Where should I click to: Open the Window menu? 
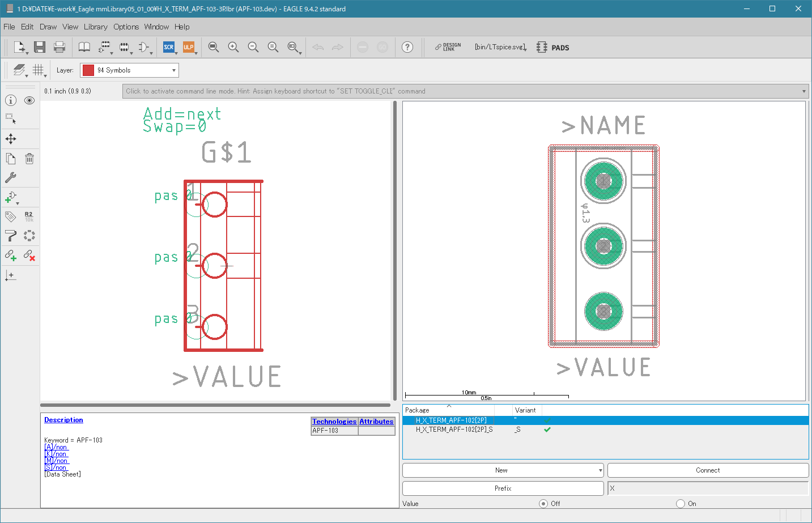156,27
